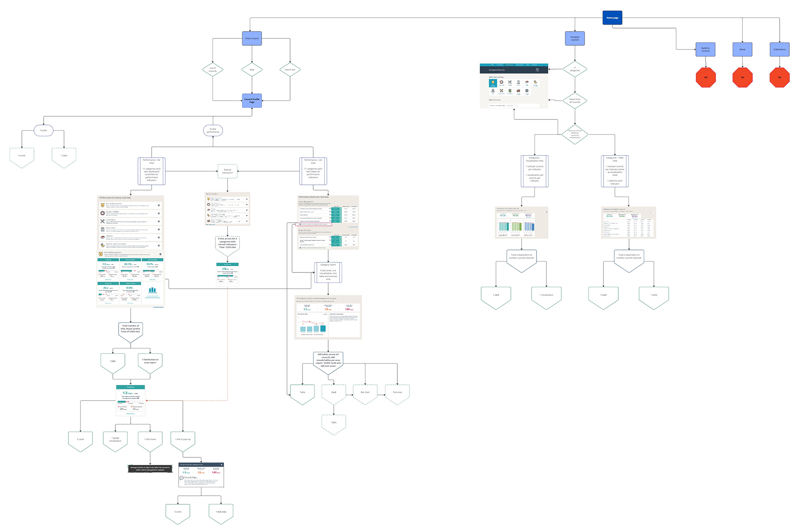Expand the Libraries row in Performance Summary

pos(159,237)
